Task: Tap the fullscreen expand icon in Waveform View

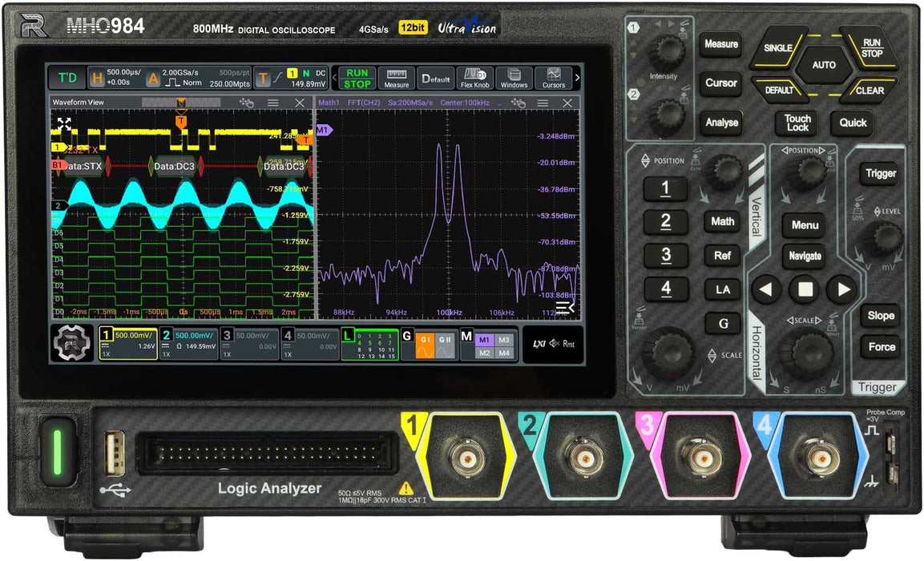Action: (63, 124)
